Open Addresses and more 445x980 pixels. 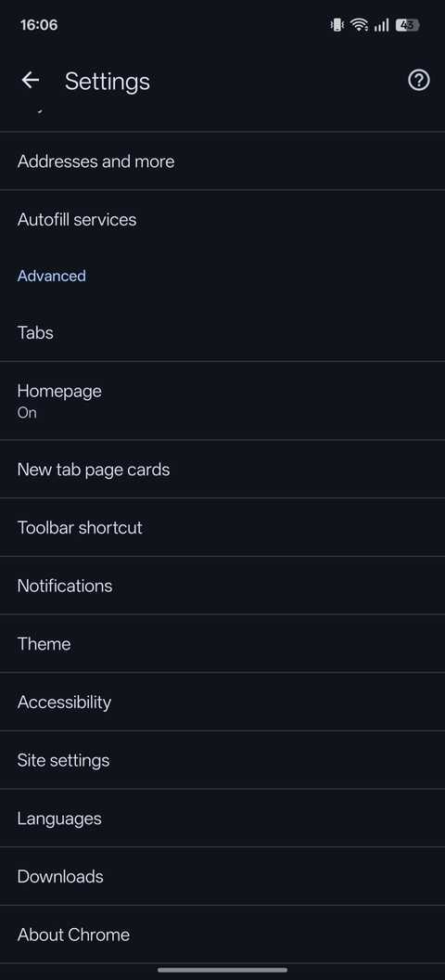tap(222, 161)
